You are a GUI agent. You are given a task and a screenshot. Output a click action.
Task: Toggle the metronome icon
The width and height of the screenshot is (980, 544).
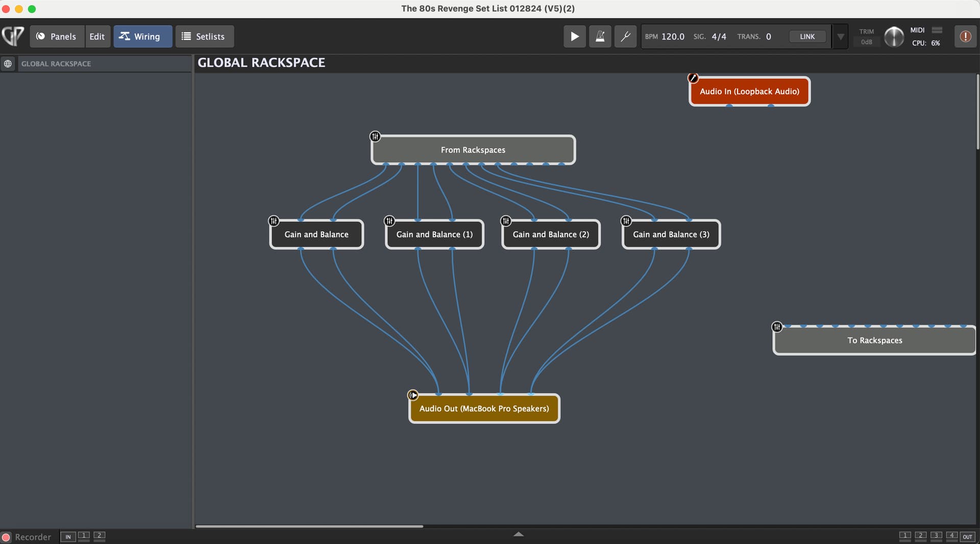click(x=600, y=36)
